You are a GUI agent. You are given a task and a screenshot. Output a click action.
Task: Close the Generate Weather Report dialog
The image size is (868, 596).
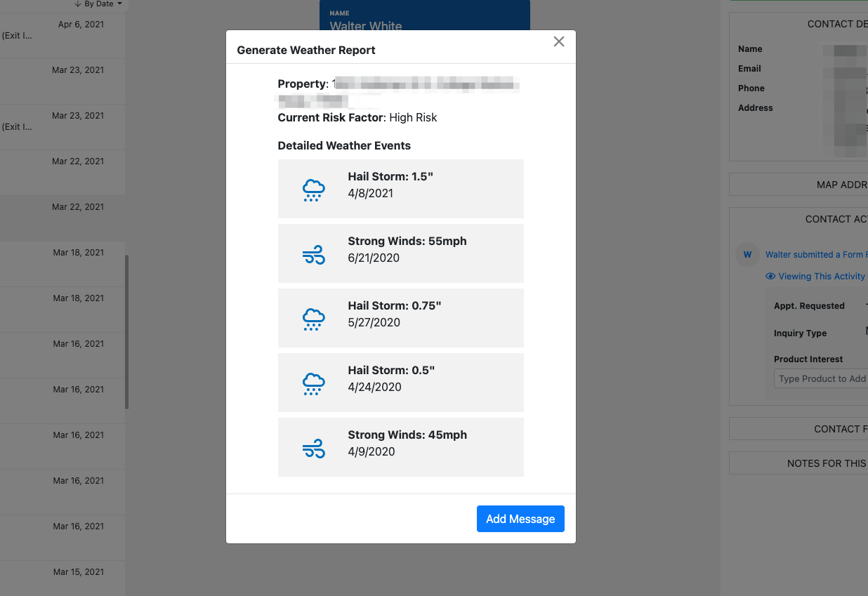559,41
